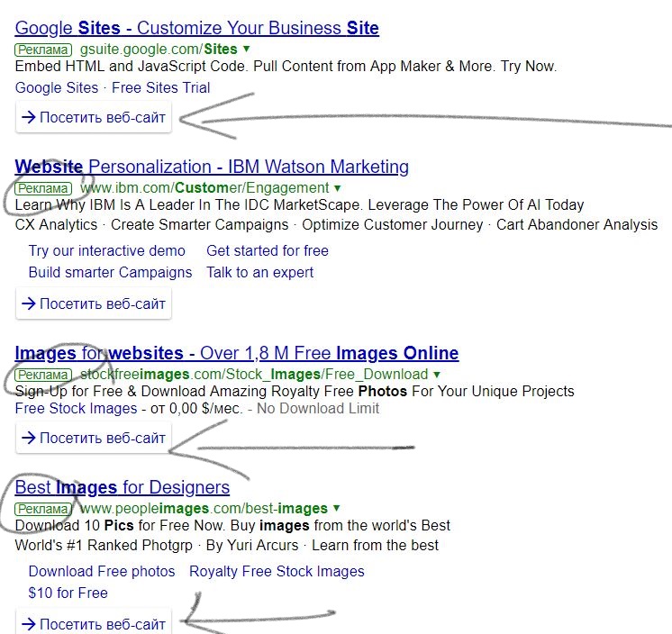Click the 'Реклама' badge on stockfreeimages ad
The image size is (672, 634).
click(43, 375)
